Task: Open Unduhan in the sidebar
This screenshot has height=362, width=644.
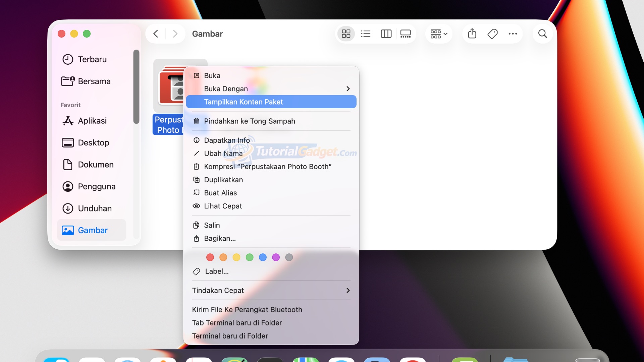Action: click(95, 208)
